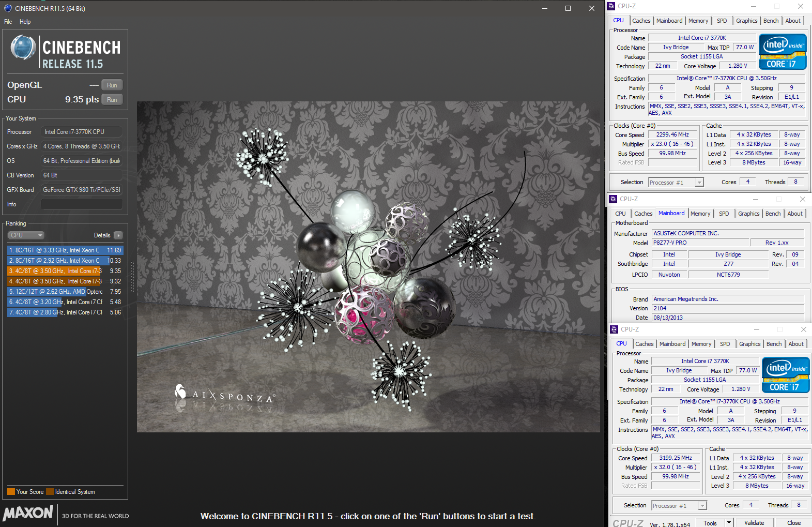Image resolution: width=812 pixels, height=527 pixels.
Task: Select the AMD Opteron ranking row
Action: click(x=65, y=292)
